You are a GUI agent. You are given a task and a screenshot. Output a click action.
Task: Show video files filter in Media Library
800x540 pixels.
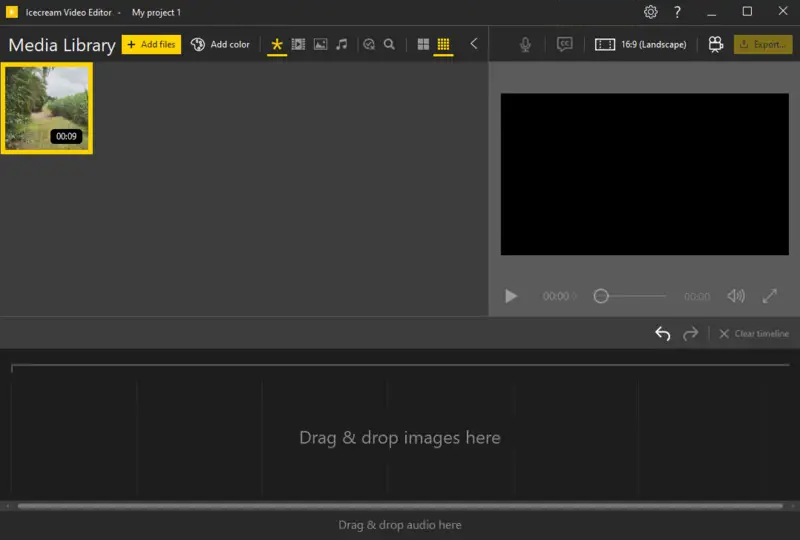[x=298, y=45]
